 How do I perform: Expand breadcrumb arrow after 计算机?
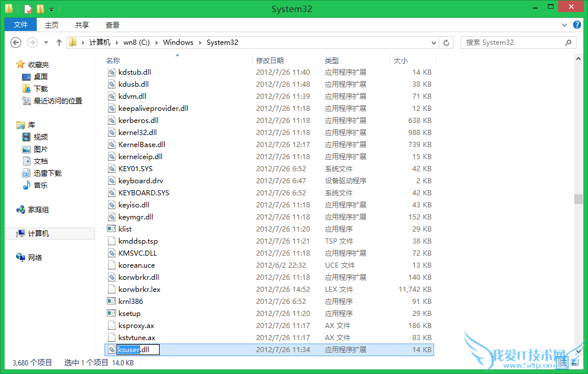click(117, 43)
